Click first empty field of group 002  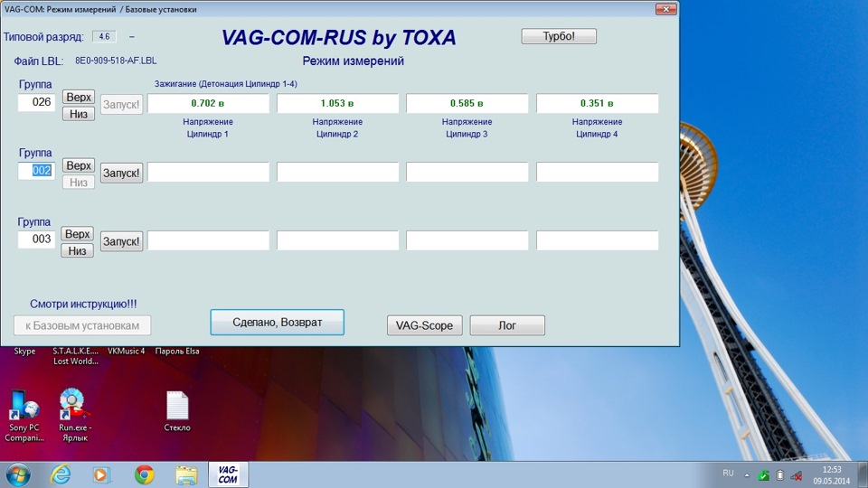tap(208, 172)
